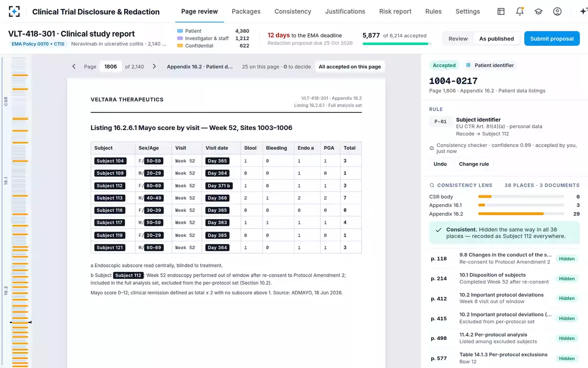Click the Appendix 16.1 consistency bar
588x368 pixels.
(521, 205)
